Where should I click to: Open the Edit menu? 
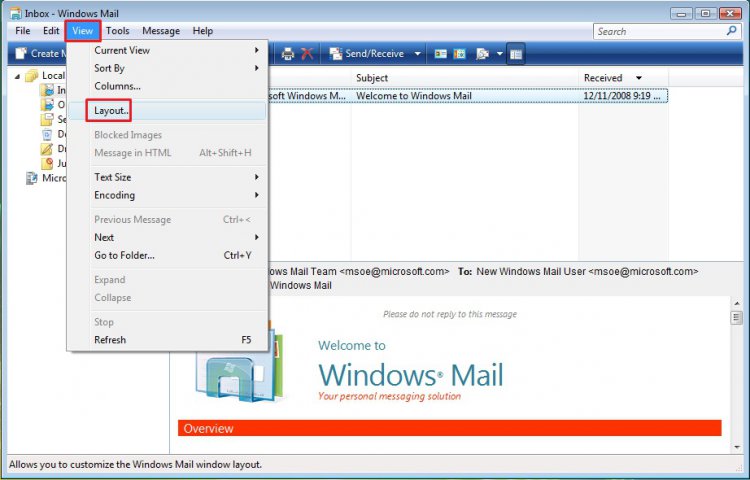[51, 31]
